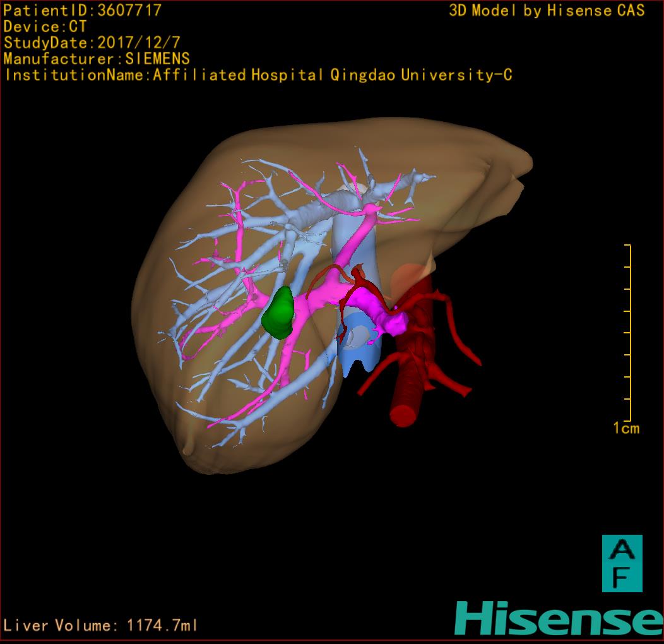Click the 3D Model by Hisense CAS caption
Screen dimensions: 664x644
pyautogui.click(x=547, y=11)
